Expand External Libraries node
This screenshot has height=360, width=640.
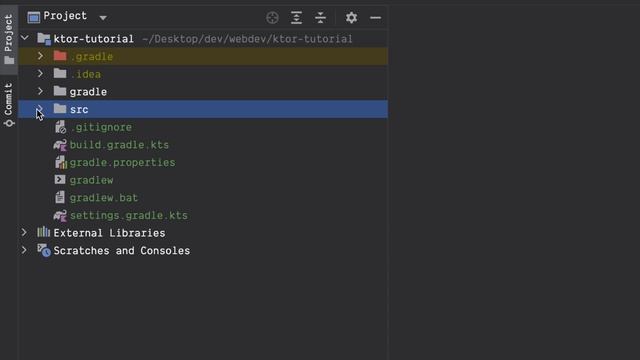click(x=24, y=233)
